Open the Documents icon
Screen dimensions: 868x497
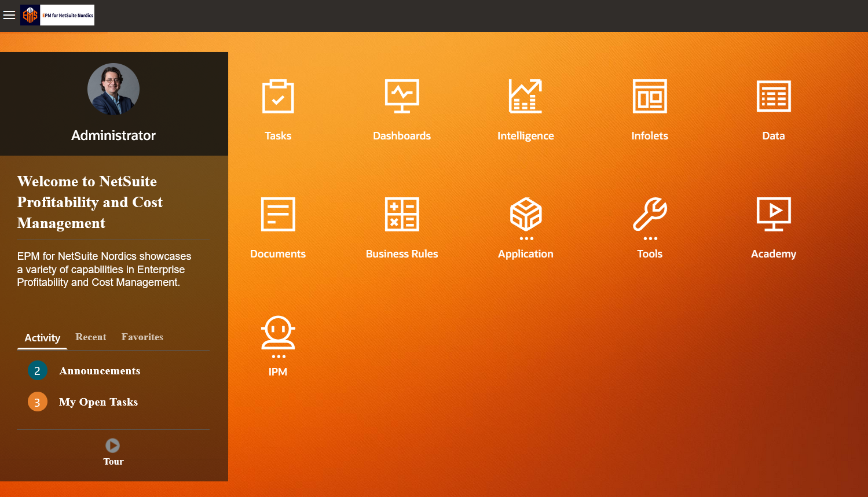(x=278, y=215)
